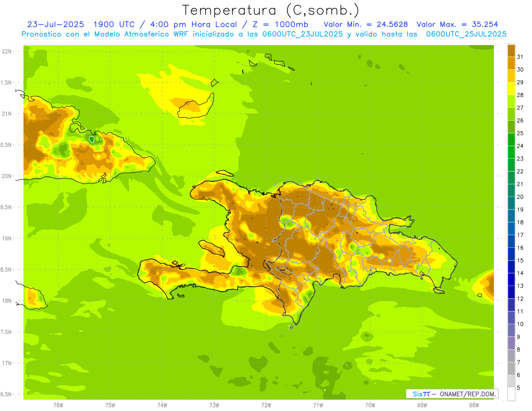
Task: Click the "75W" longitude axis label
Action: point(110,405)
